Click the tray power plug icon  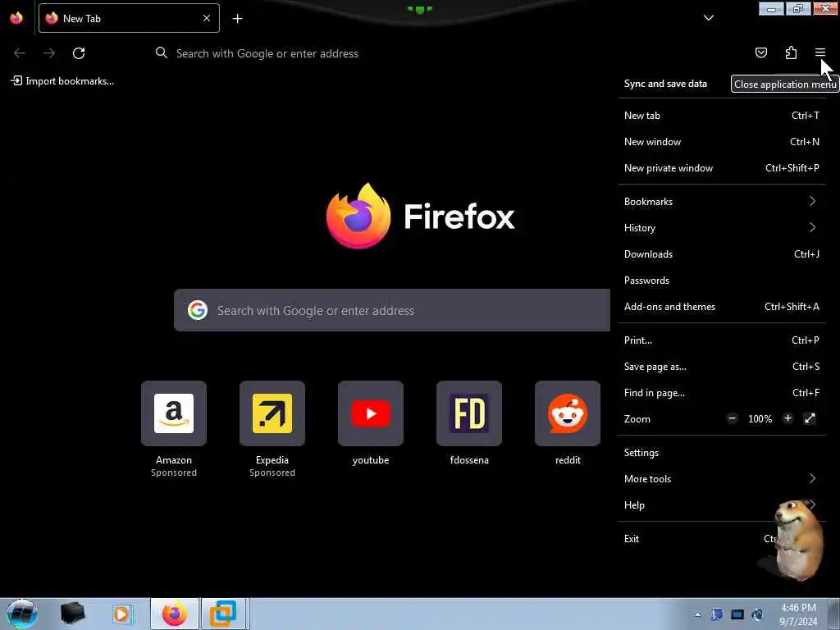pos(757,614)
